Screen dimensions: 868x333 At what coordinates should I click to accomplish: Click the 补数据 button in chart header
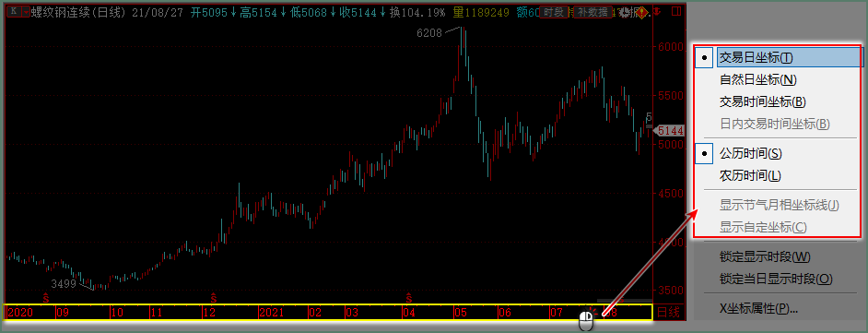coord(592,12)
